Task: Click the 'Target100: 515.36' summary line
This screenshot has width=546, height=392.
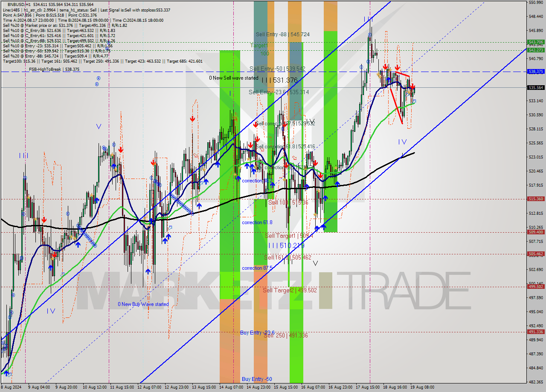Action: [103, 61]
